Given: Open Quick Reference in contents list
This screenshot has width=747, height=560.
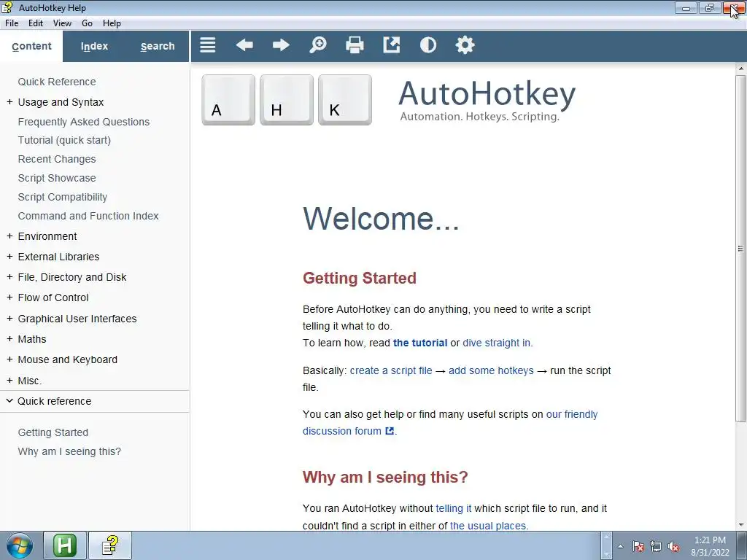Looking at the screenshot, I should point(57,82).
